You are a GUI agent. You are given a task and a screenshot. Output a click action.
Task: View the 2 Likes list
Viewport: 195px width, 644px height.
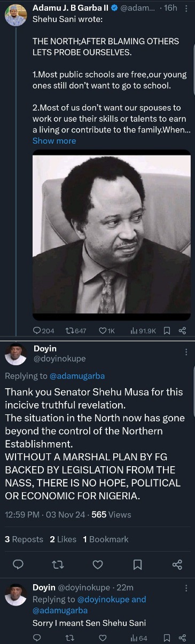pos(63,539)
